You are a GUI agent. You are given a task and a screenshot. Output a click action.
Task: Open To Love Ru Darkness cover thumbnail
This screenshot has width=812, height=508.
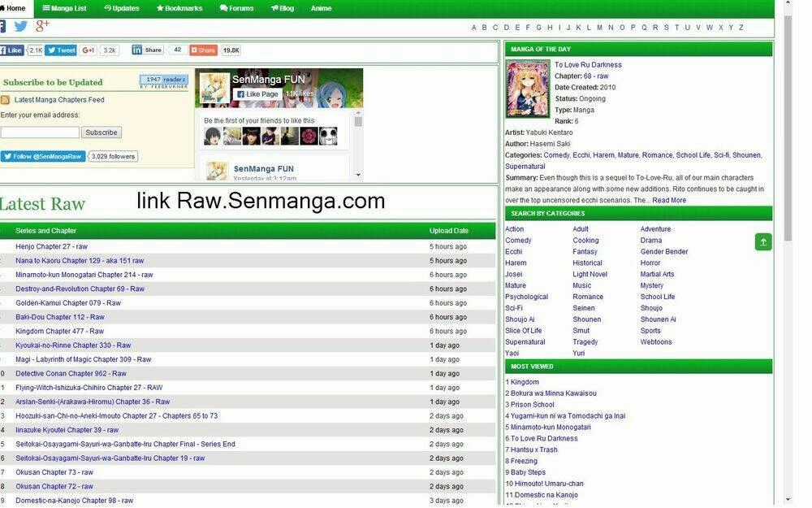(527, 89)
